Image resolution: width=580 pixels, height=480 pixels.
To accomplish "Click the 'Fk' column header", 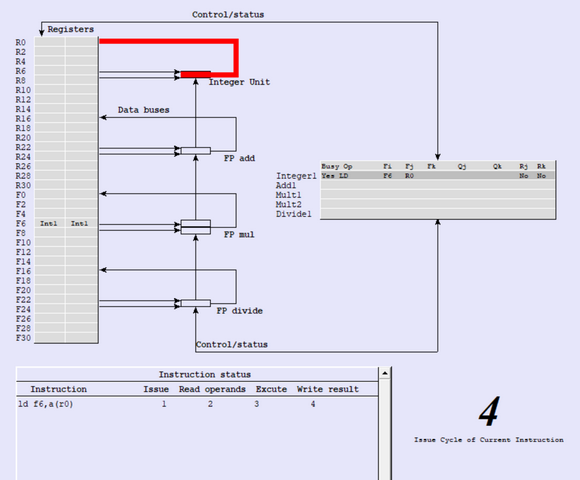I will (432, 166).
